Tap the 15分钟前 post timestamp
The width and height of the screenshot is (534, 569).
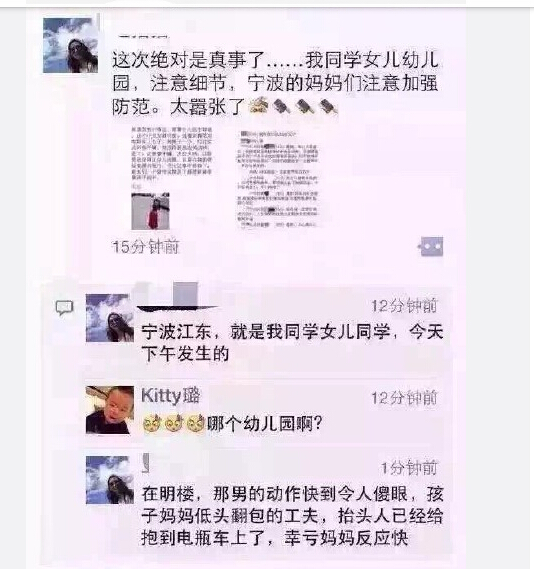click(145, 247)
